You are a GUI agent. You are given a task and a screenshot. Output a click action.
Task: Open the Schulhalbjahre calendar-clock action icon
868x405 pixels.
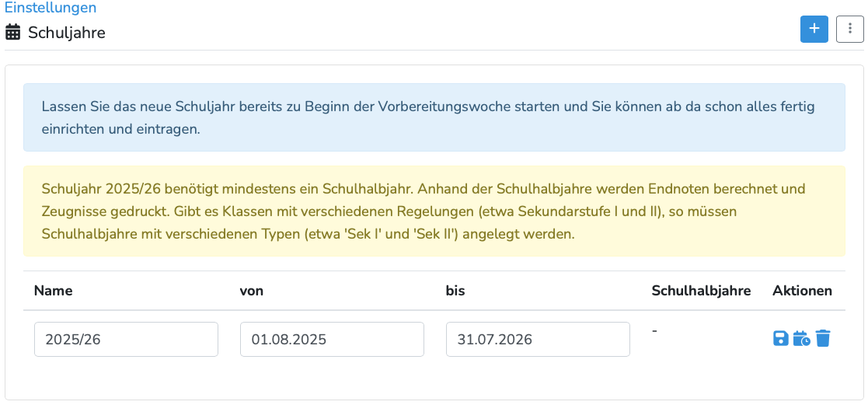coord(802,338)
